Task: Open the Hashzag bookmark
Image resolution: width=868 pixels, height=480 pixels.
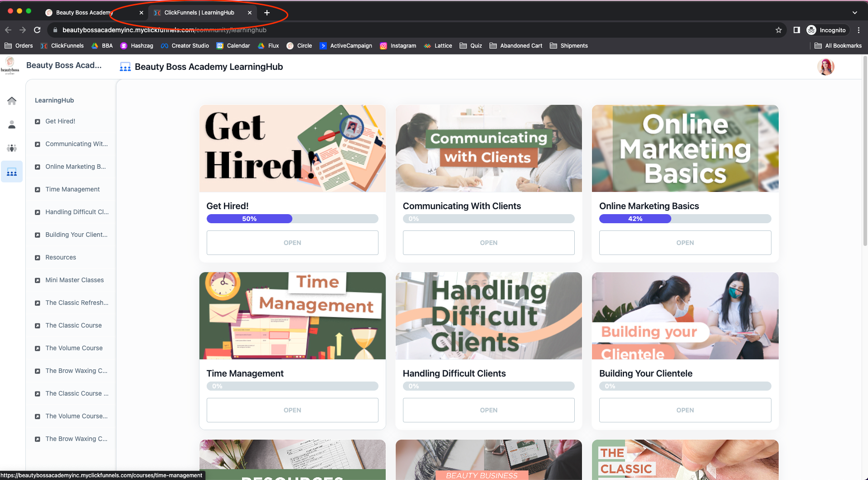Action: 136,46
